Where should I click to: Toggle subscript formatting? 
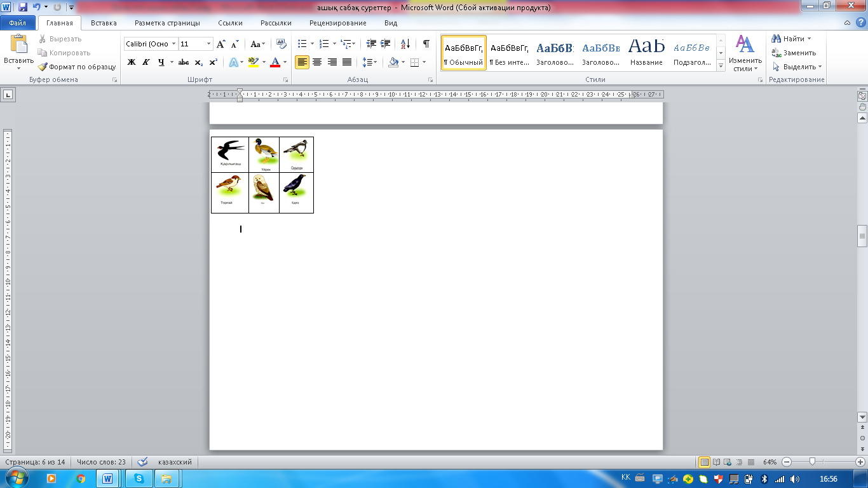pyautogui.click(x=199, y=62)
